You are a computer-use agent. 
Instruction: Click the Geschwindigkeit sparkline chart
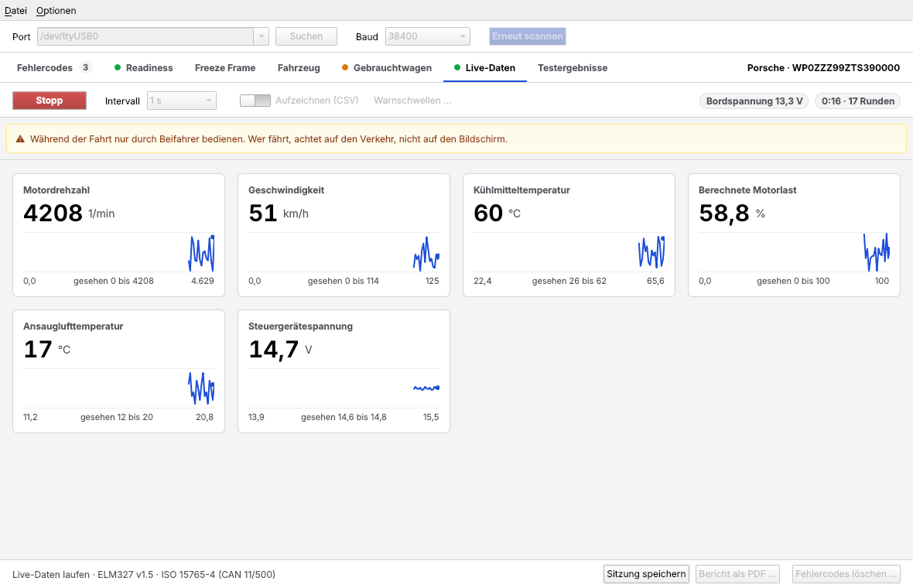(344, 252)
